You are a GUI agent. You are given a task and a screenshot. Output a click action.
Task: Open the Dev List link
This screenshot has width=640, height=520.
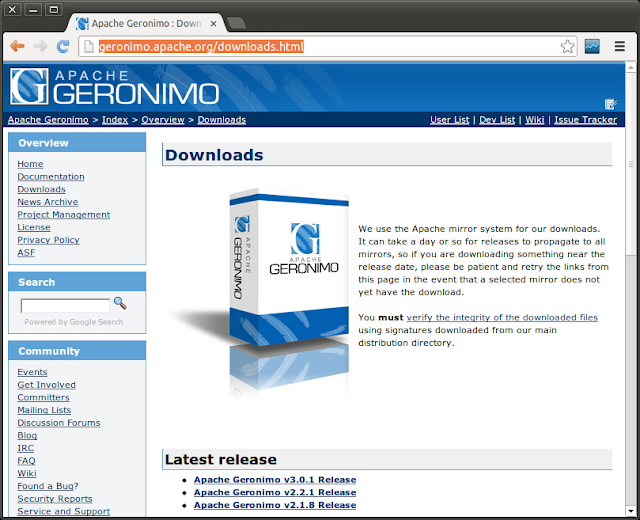pyautogui.click(x=497, y=120)
